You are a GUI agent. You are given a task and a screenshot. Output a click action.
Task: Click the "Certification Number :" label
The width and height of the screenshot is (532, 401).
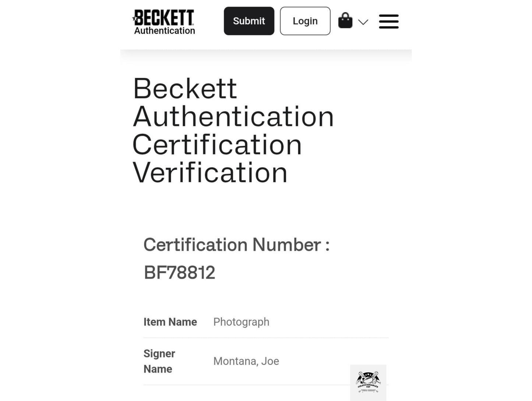pyautogui.click(x=236, y=245)
